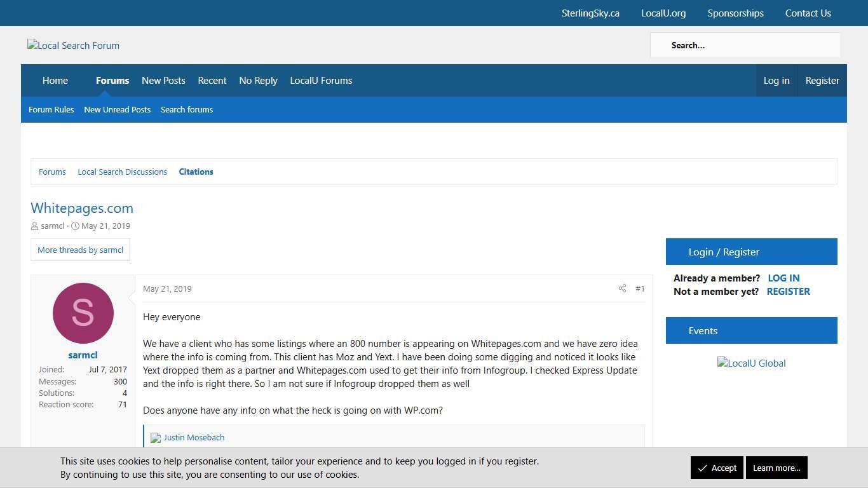868x488 pixels.
Task: Click the user icon next to sarmcl
Action: tap(34, 226)
